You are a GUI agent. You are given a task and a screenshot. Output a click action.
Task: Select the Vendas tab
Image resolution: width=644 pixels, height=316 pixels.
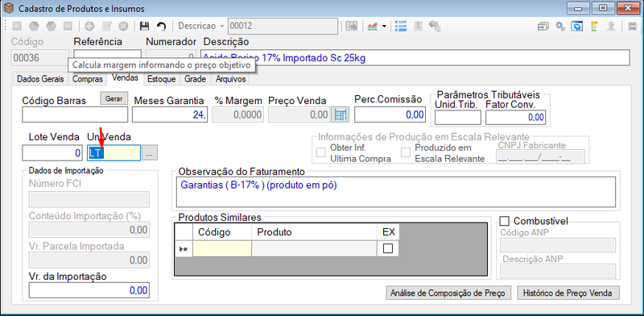pyautogui.click(x=125, y=77)
